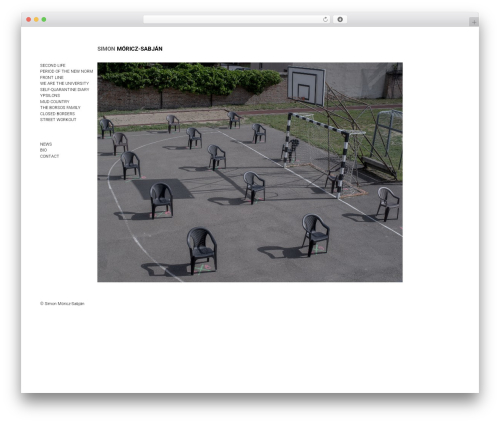
Task: Open The Borsos Family gallery
Action: click(60, 107)
